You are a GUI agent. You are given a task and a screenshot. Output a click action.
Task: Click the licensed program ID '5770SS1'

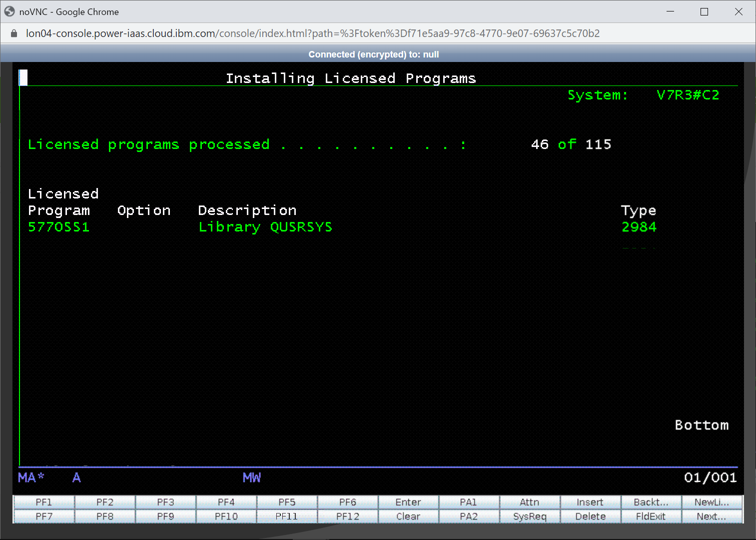(x=59, y=227)
